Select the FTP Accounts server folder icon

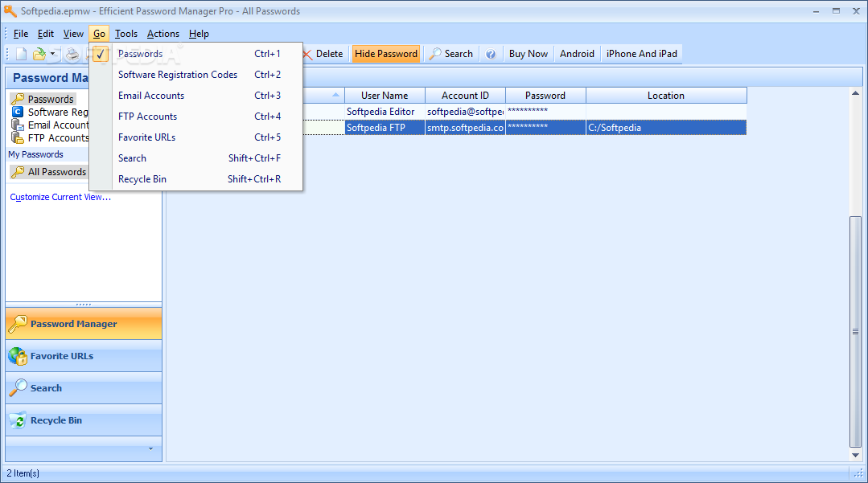pos(18,137)
